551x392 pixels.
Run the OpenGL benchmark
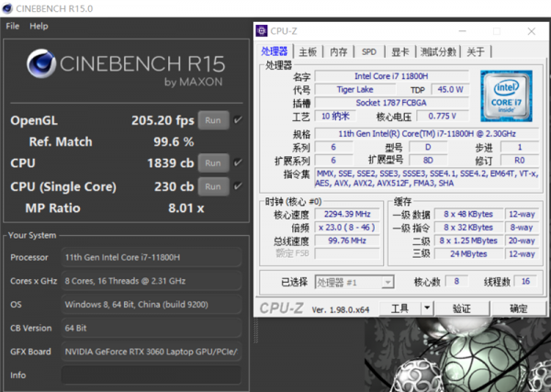point(213,120)
